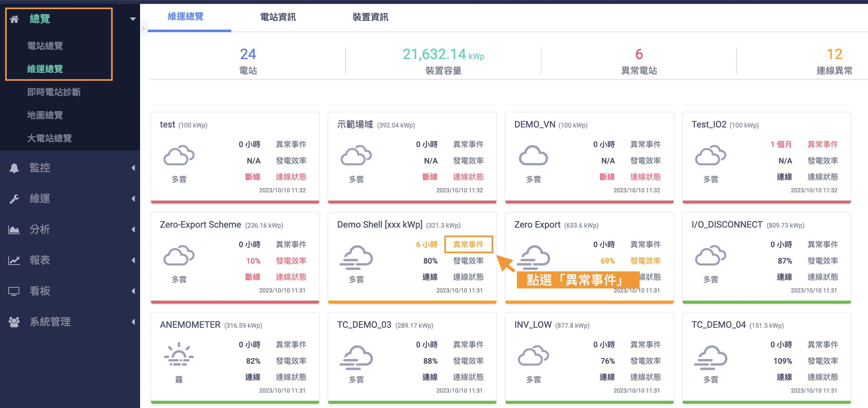Screen dimensions: 868x408
Task: Click the 1 個月 value on Test_IO2
Action: tap(781, 144)
